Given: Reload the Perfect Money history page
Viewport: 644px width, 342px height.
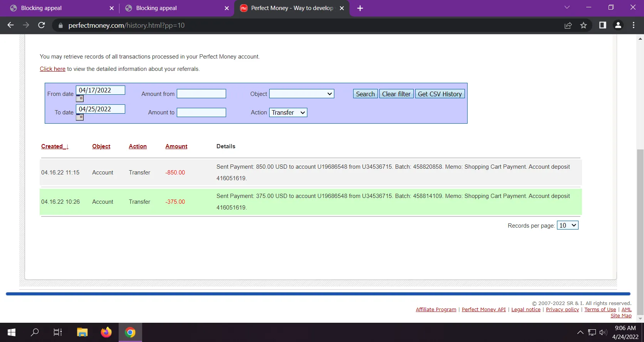Looking at the screenshot, I should point(42,25).
